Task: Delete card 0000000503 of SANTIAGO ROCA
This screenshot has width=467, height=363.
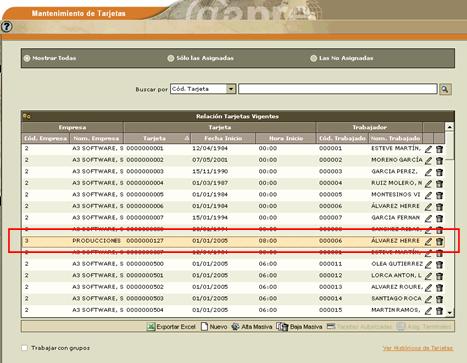Action: pyautogui.click(x=439, y=299)
